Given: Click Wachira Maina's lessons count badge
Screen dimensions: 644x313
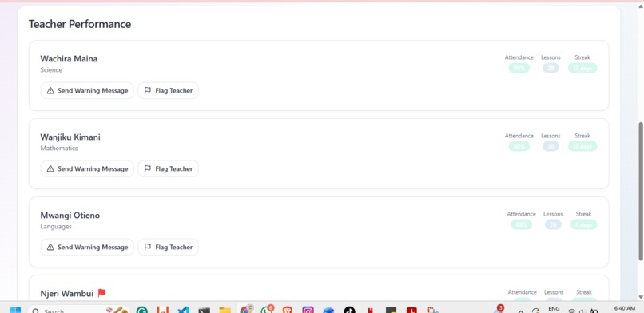Looking at the screenshot, I should [x=551, y=68].
